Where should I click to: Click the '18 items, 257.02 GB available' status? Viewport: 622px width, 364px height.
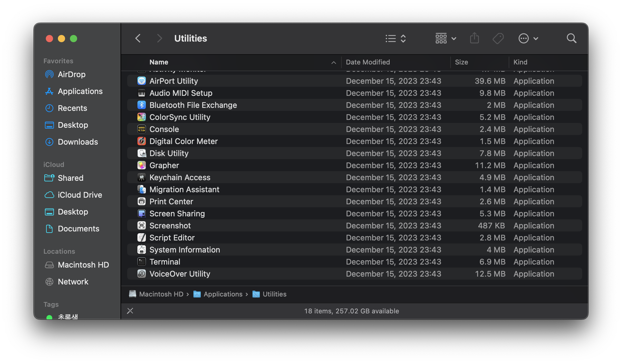click(351, 311)
